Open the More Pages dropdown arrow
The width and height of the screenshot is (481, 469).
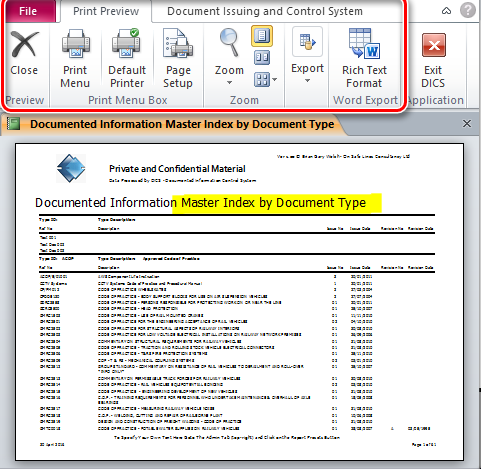(x=274, y=79)
